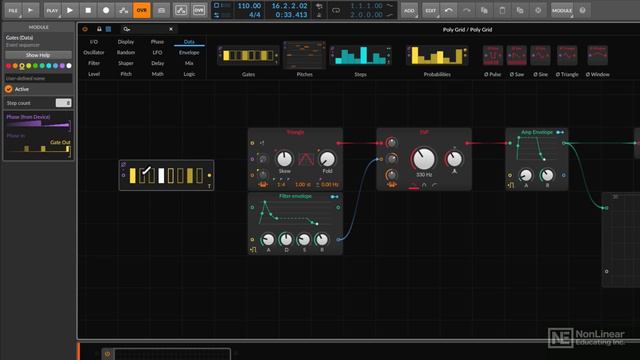Viewport: 640px width, 360px height.
Task: Toggle the first gate step on canvas
Action: click(133, 176)
